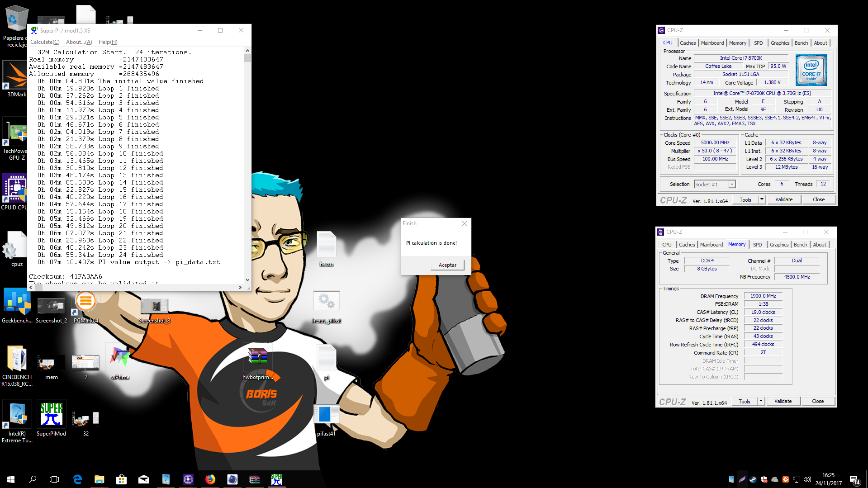Select the hexus_pifast batch file icon

tap(326, 307)
